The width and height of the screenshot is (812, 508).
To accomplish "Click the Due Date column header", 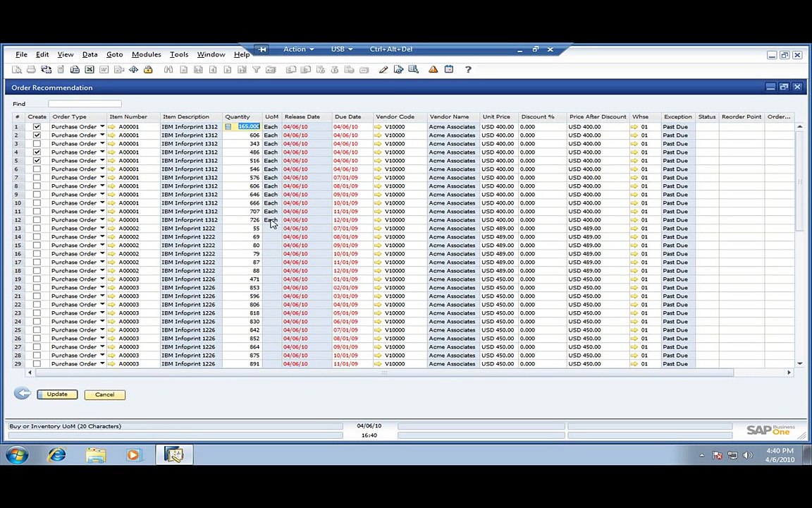I will 352,116.
